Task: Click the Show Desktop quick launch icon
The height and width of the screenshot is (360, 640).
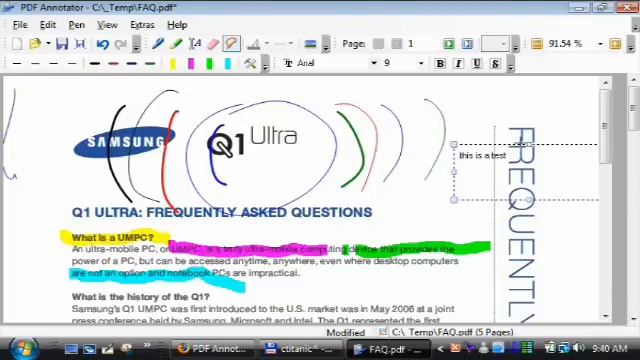Action: click(71, 349)
